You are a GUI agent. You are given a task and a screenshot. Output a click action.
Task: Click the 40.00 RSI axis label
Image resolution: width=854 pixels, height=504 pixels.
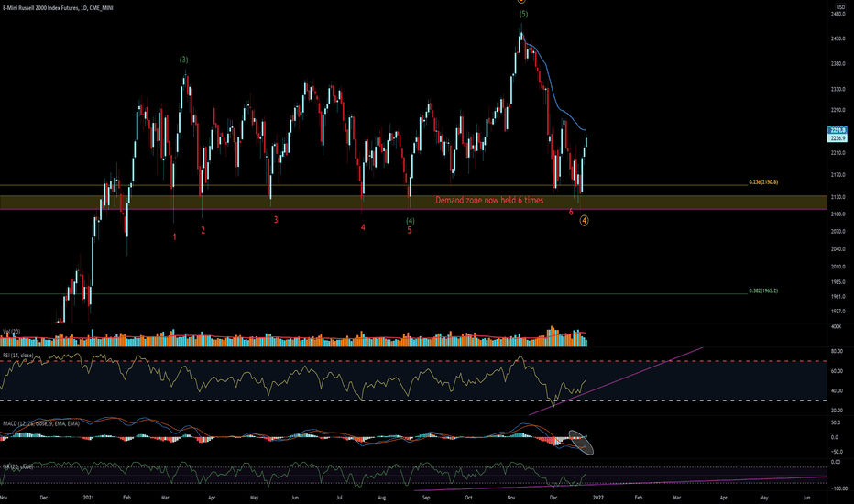[838, 391]
